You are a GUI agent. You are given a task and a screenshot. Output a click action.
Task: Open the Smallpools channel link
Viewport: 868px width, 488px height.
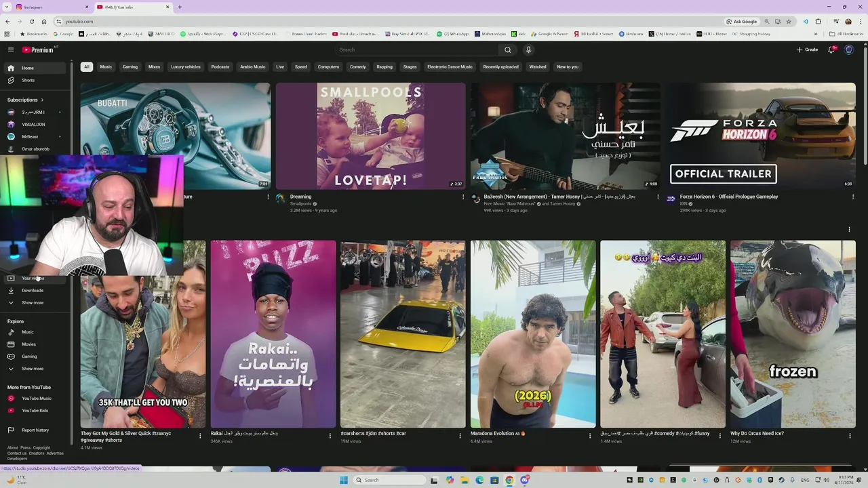301,203
